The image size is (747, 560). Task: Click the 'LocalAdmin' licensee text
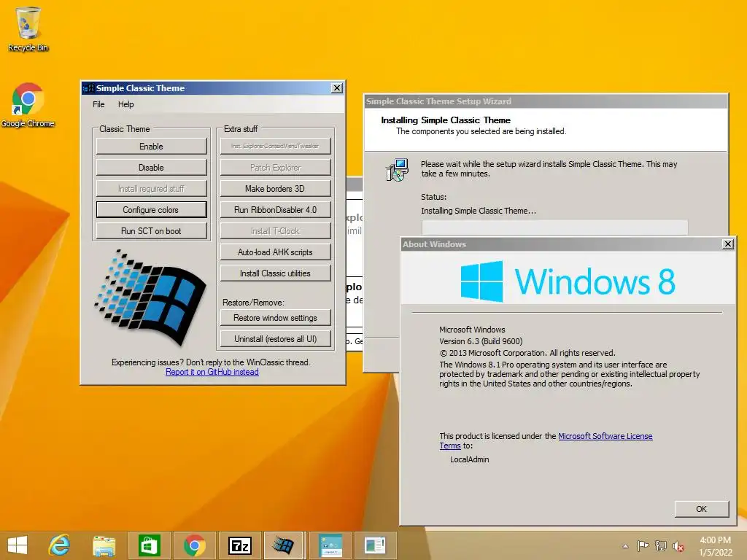coord(469,459)
